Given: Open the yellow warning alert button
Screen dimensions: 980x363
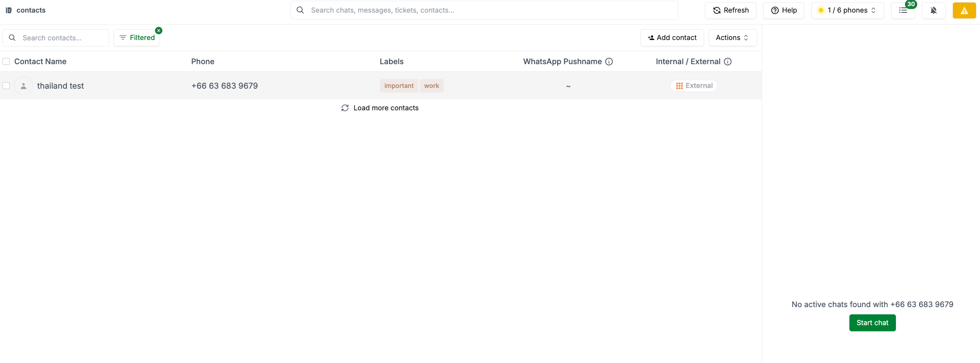Looking at the screenshot, I should (x=964, y=10).
